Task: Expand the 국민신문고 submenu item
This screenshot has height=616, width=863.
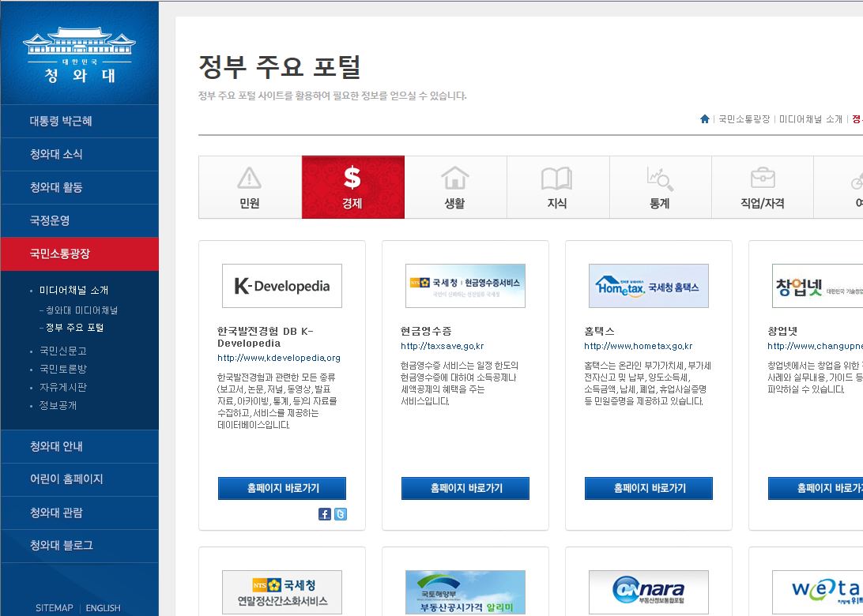Action: 63,351
